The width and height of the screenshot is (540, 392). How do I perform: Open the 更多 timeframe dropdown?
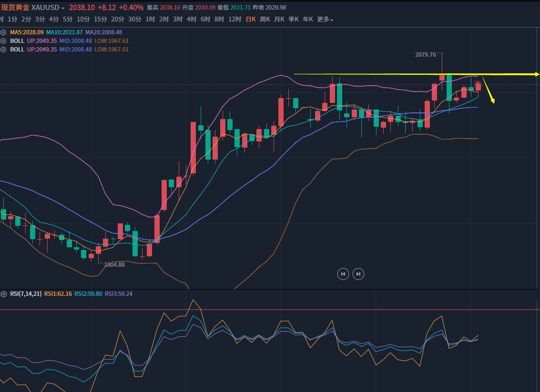click(325, 20)
